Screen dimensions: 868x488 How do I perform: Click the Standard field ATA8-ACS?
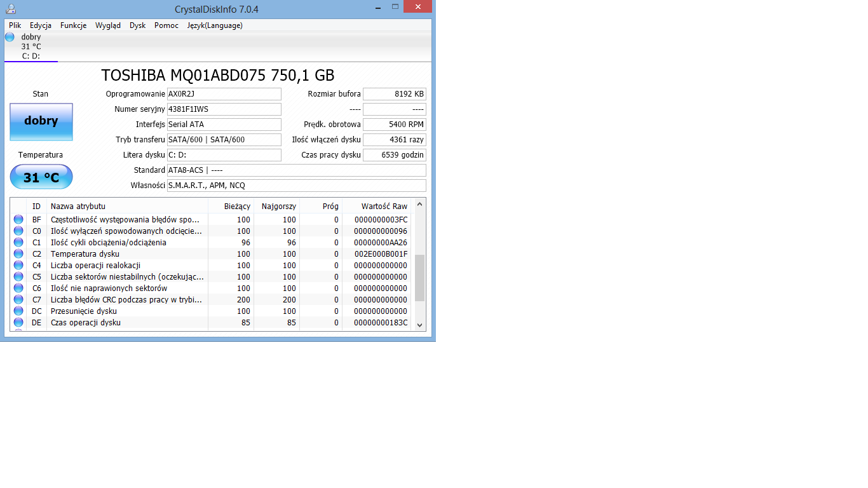pos(296,170)
